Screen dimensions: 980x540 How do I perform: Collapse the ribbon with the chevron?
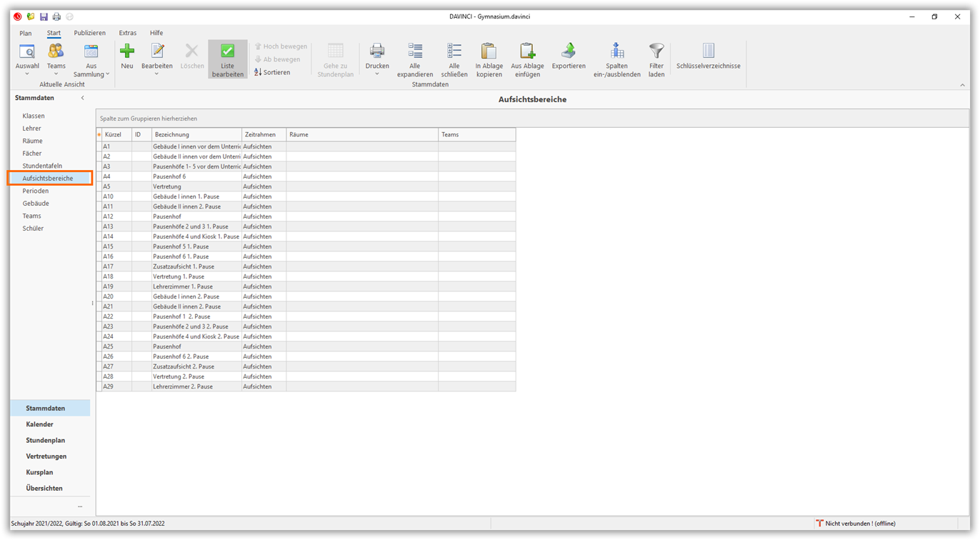coord(962,85)
